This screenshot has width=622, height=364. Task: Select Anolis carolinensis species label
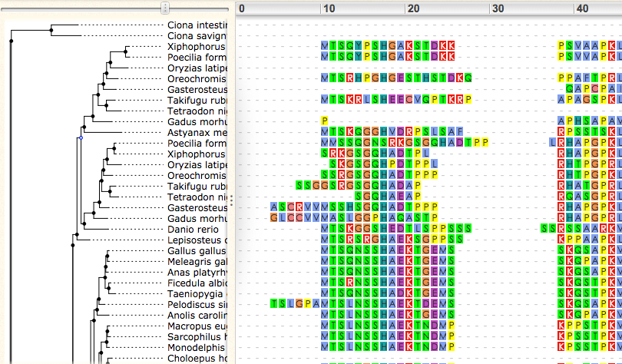[197, 316]
